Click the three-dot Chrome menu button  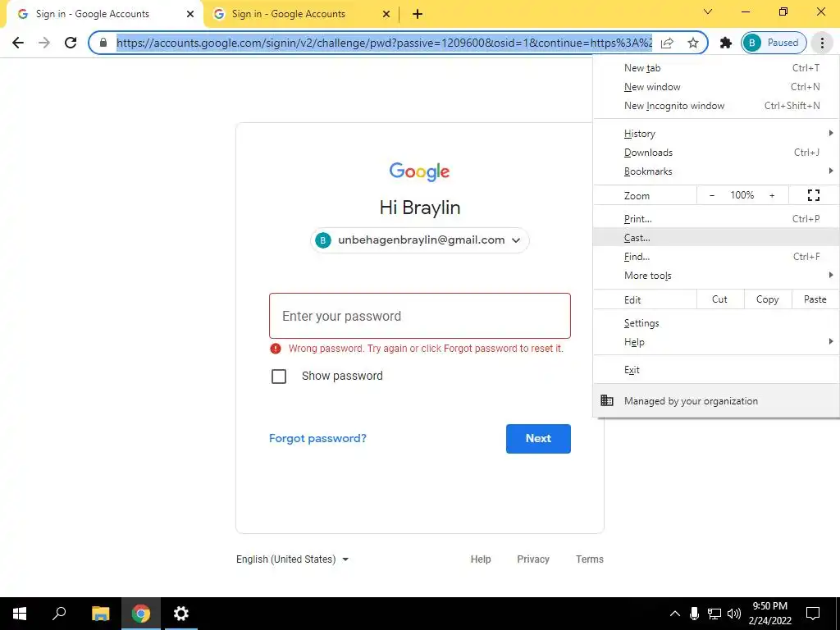click(822, 43)
